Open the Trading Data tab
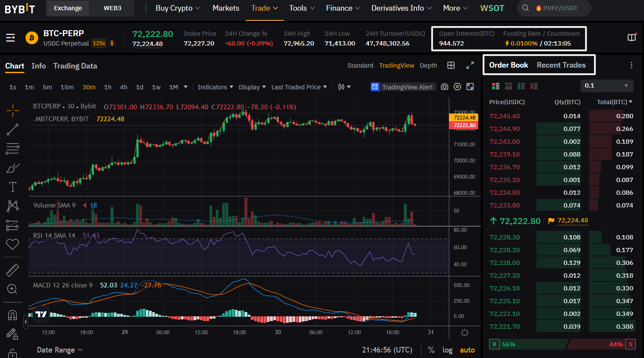Screen dimensions: 644x358 click(75, 66)
